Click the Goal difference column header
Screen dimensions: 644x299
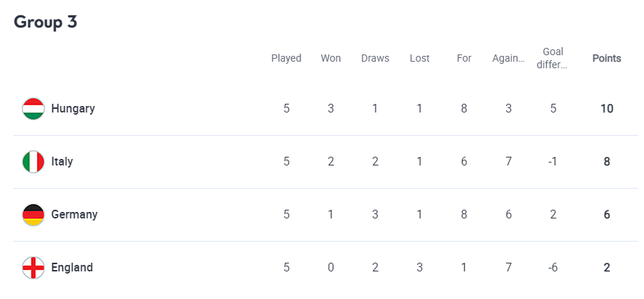553,58
